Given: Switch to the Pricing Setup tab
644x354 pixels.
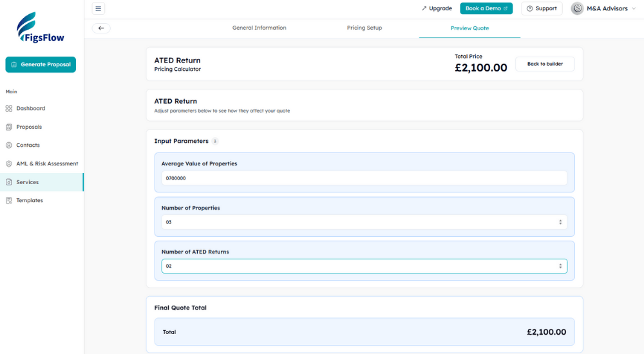Looking at the screenshot, I should pyautogui.click(x=365, y=28).
